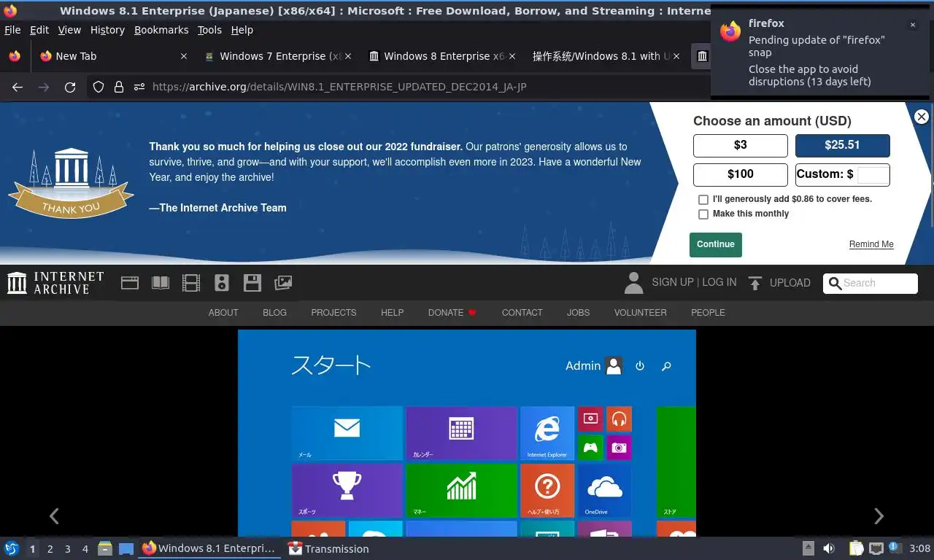This screenshot has width=934, height=560.
Task: Open the Tools menu
Action: pos(209,30)
